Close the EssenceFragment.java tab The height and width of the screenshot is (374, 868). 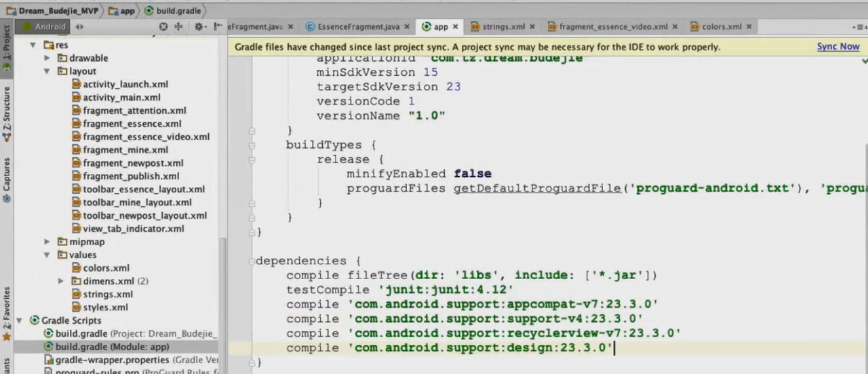(x=407, y=26)
